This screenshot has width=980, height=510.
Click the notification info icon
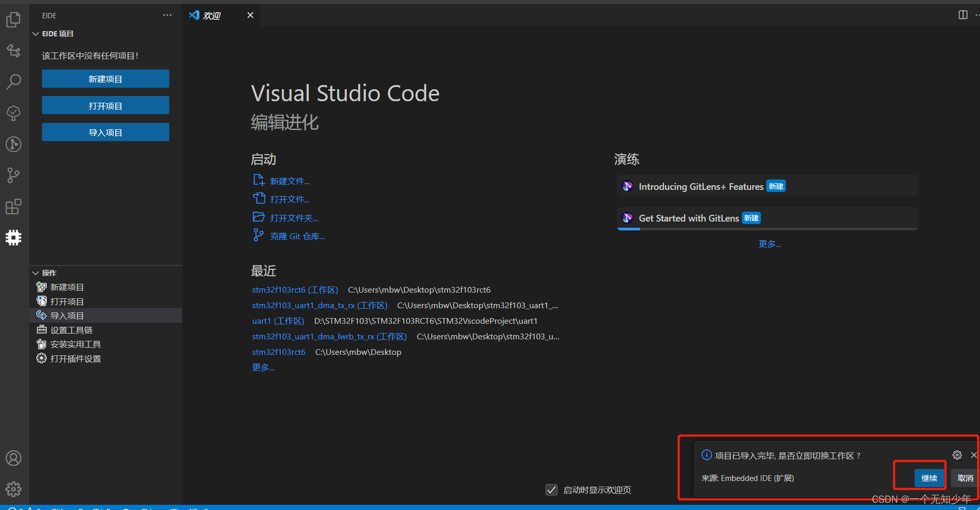point(706,455)
